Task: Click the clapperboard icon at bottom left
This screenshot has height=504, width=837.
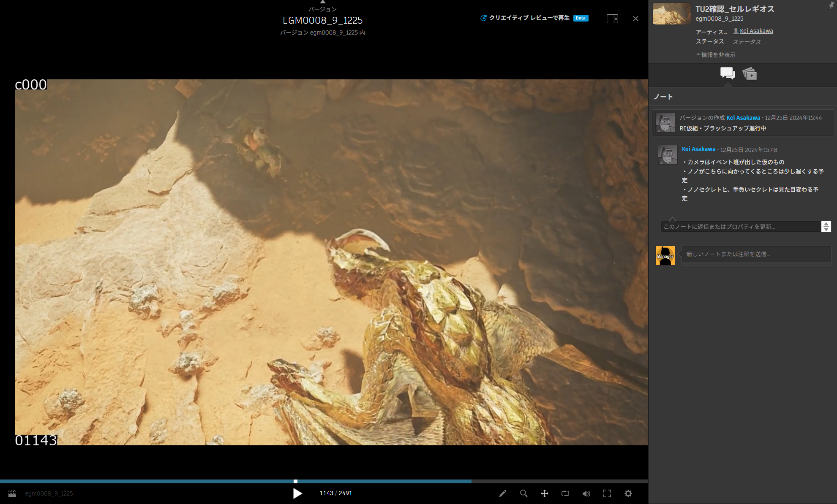Action: click(12, 493)
